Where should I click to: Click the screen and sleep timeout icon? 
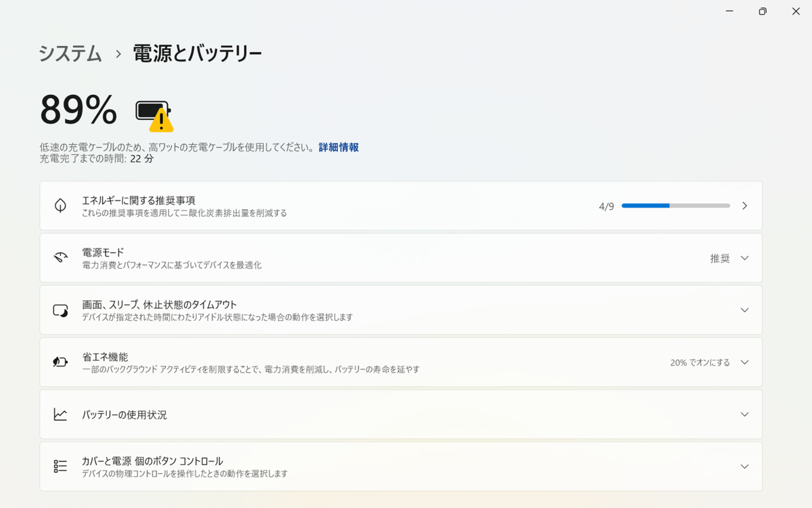[x=60, y=310]
